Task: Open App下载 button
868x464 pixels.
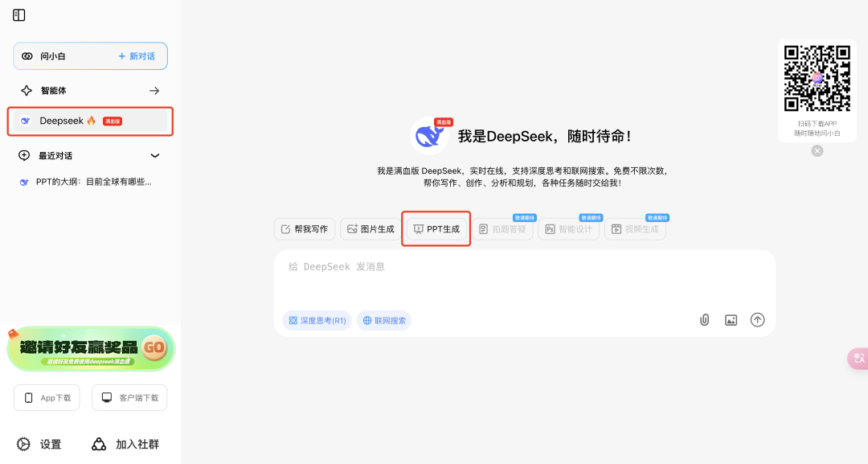Action: coord(47,397)
